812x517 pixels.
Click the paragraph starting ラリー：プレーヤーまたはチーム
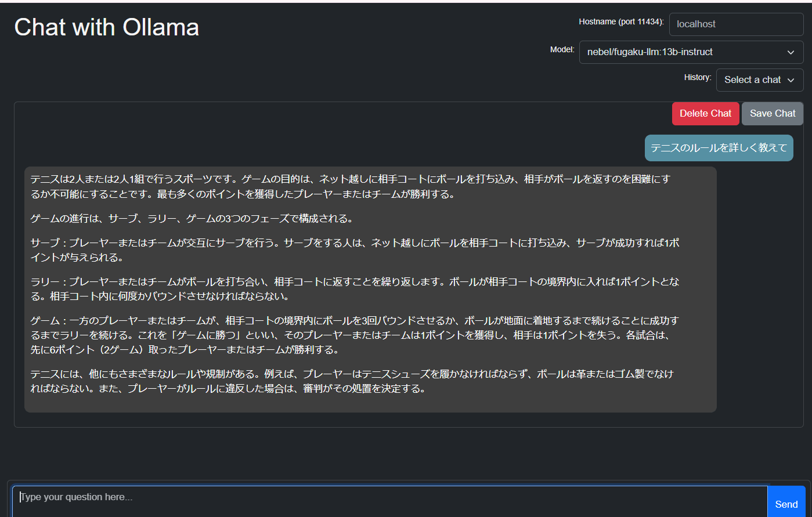point(355,289)
